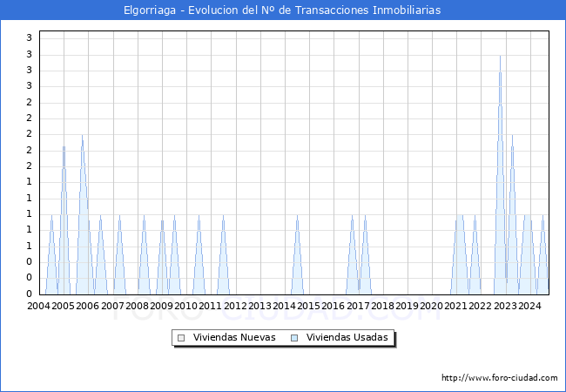Click the 2023 x-axis label
Screen dimensions: 566x392
505,306
